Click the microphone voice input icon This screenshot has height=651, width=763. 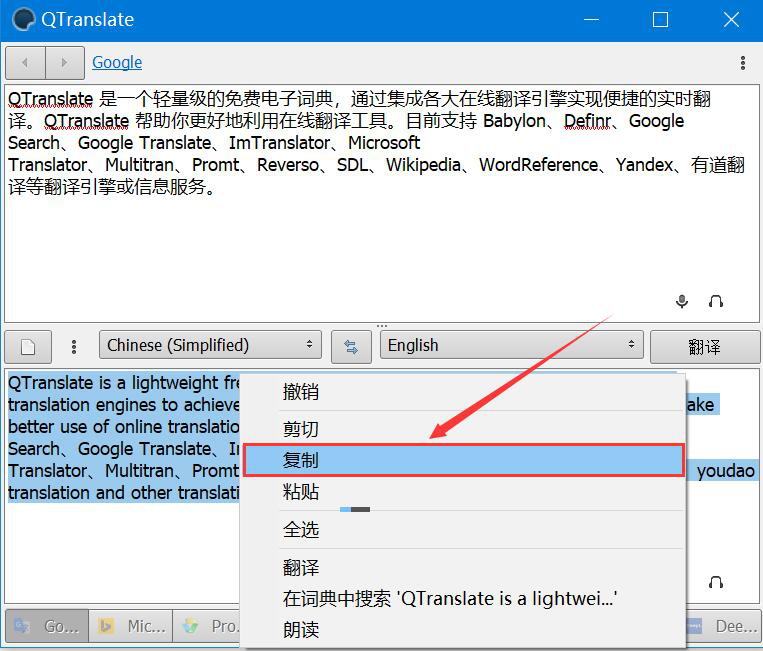point(682,301)
